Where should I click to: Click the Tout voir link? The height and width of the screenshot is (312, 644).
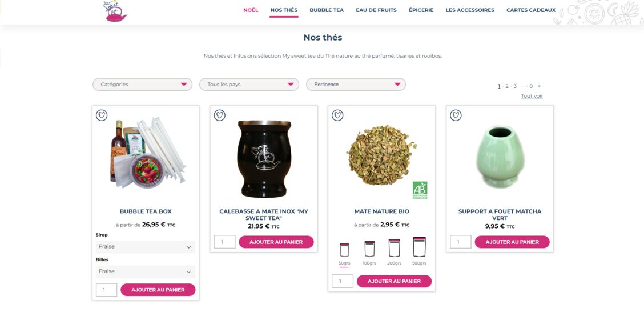pos(532,96)
